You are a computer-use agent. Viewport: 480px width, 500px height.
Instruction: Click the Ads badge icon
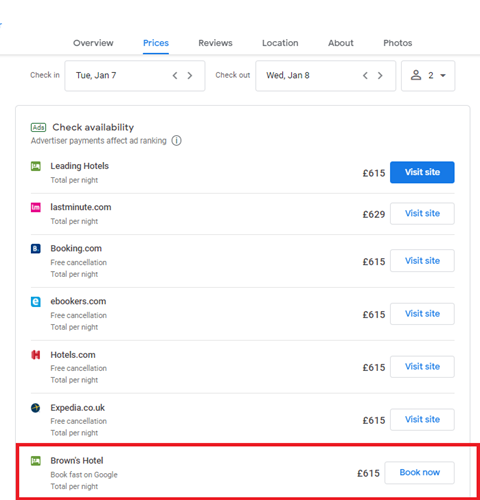(38, 127)
